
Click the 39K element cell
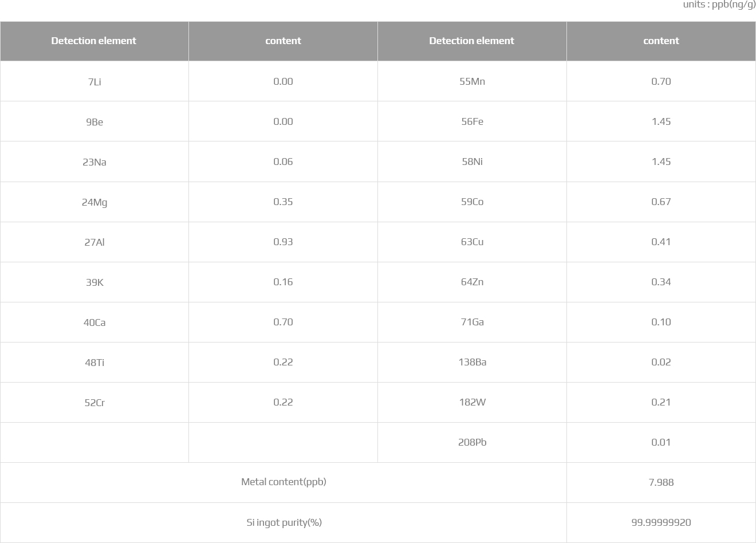94,282
